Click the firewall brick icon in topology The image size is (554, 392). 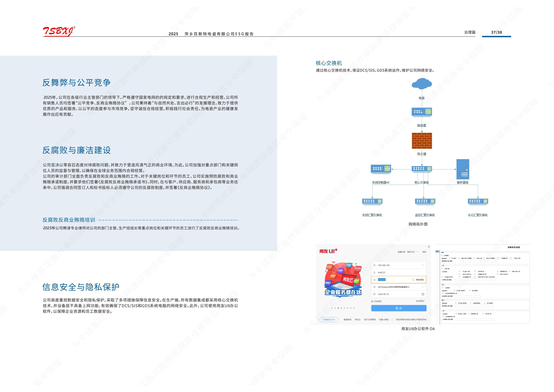click(421, 141)
